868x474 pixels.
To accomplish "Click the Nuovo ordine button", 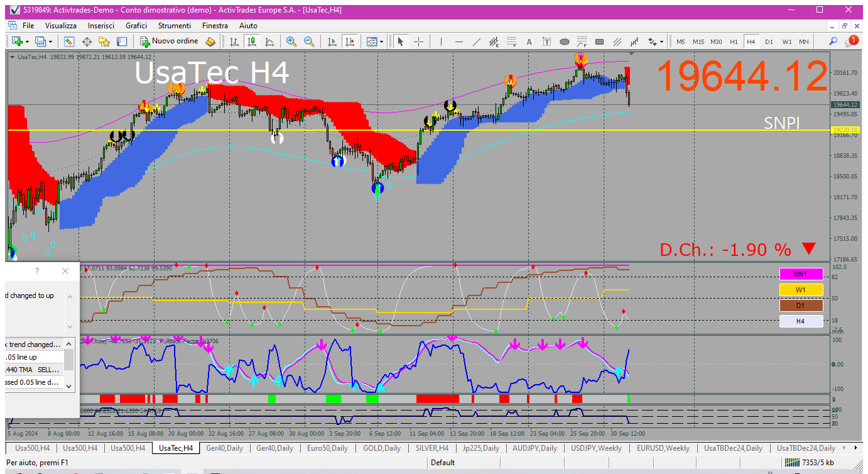I will (x=169, y=41).
